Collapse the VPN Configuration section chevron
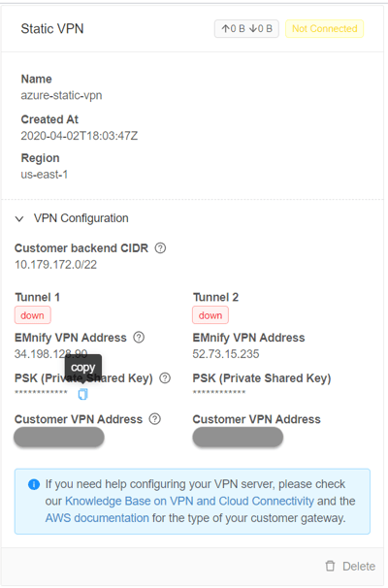Screen dimensions: 388x588 click(x=19, y=218)
